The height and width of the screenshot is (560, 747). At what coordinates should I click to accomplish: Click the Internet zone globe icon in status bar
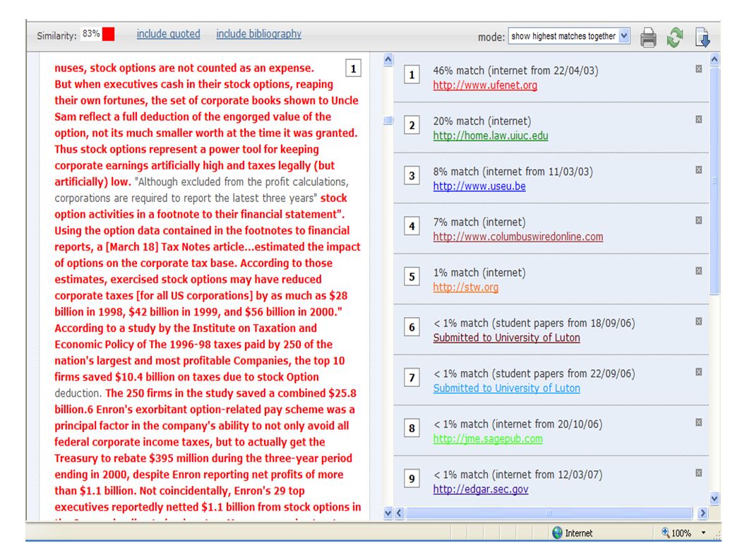(x=557, y=533)
